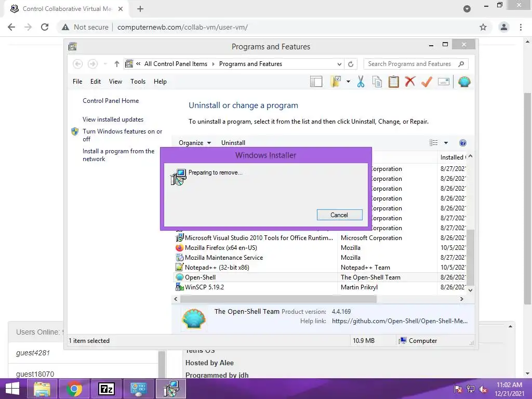Image resolution: width=532 pixels, height=399 pixels.
Task: Open the Organize dropdown
Action: 195,143
